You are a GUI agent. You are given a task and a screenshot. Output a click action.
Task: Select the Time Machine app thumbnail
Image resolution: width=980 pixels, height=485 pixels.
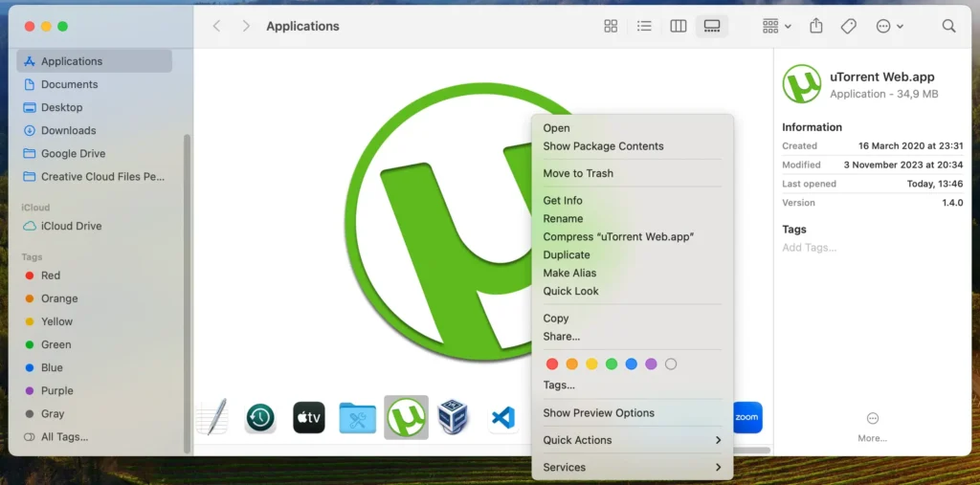point(260,417)
